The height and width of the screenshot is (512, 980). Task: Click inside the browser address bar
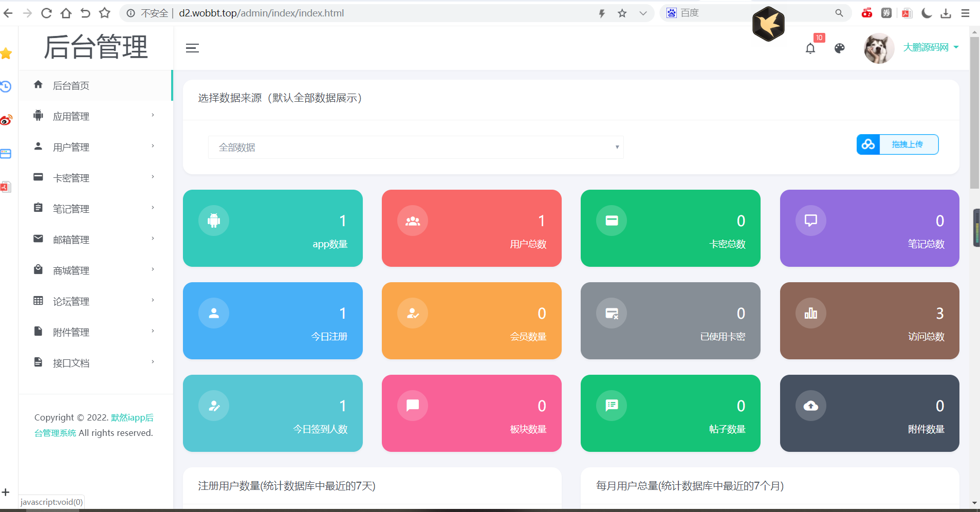[x=308, y=13]
